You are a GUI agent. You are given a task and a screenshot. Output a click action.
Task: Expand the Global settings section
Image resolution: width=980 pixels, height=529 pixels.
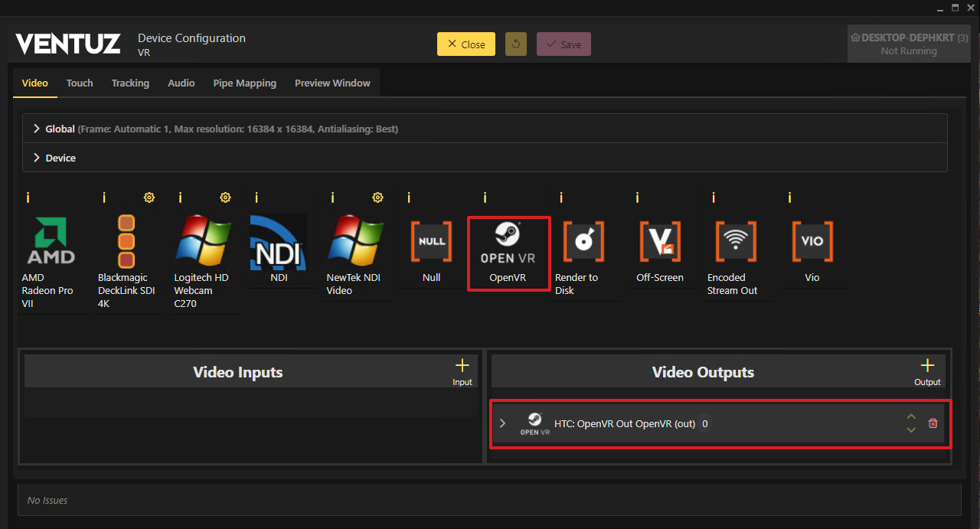click(x=37, y=129)
